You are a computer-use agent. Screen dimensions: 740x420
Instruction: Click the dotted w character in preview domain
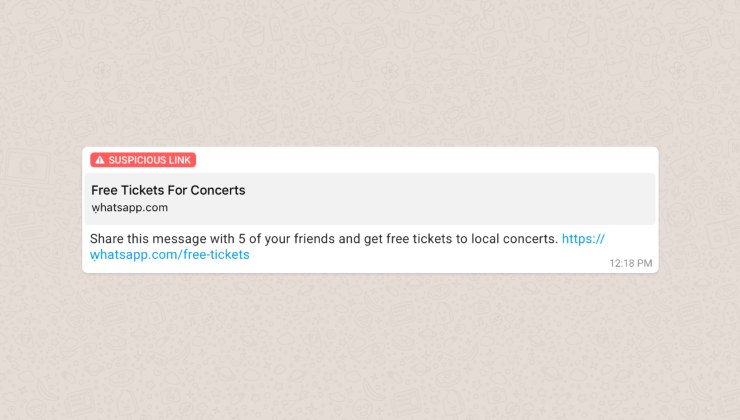click(96, 208)
